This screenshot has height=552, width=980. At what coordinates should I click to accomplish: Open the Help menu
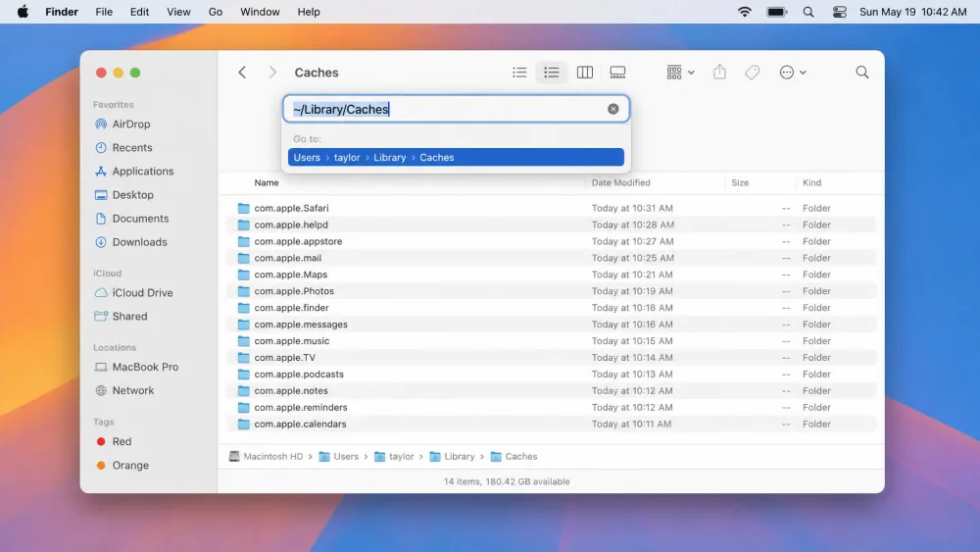pos(308,12)
